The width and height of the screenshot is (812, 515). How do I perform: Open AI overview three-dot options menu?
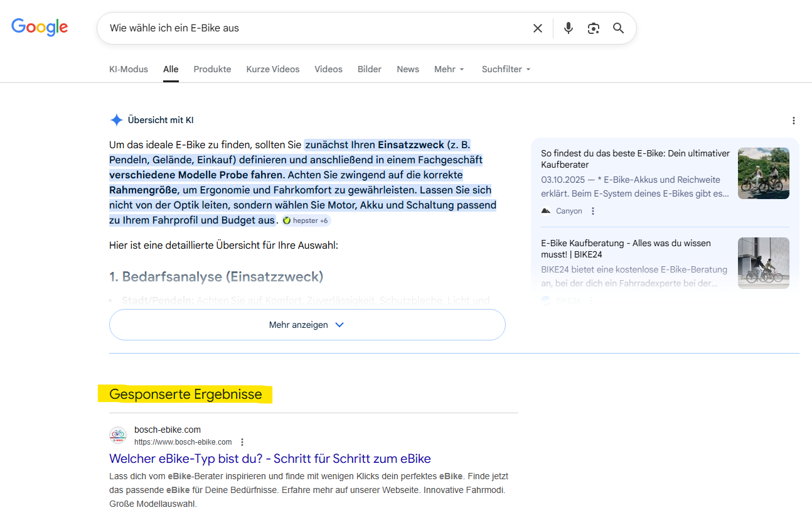pos(793,121)
